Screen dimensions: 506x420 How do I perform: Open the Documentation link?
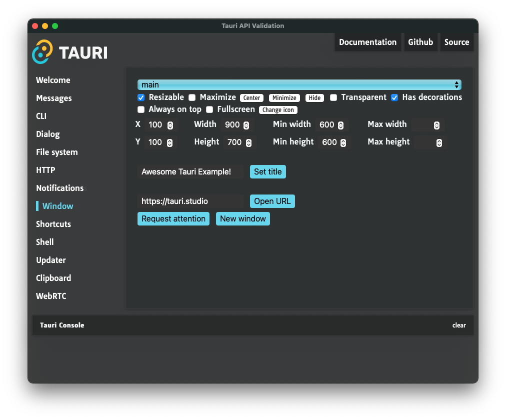(x=367, y=42)
